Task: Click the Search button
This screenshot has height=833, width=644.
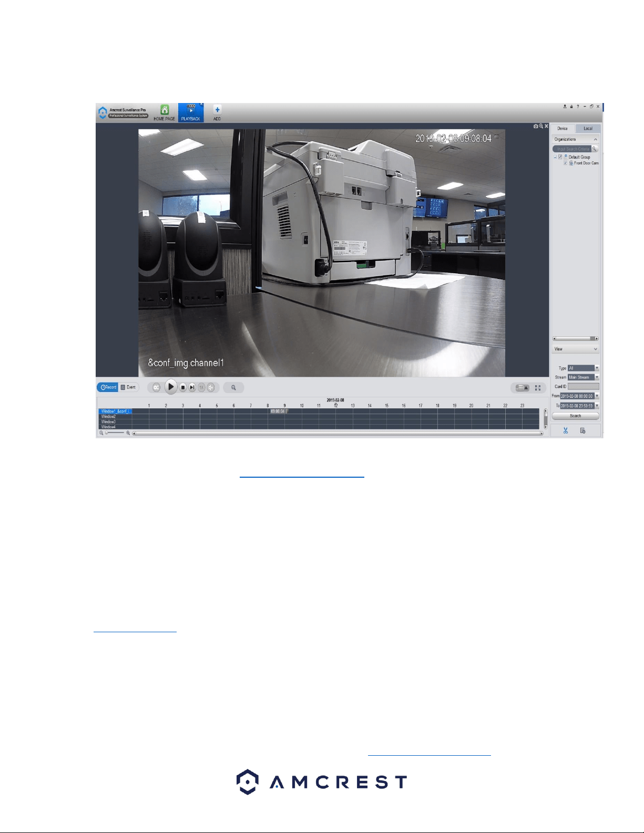Action: pyautogui.click(x=575, y=416)
